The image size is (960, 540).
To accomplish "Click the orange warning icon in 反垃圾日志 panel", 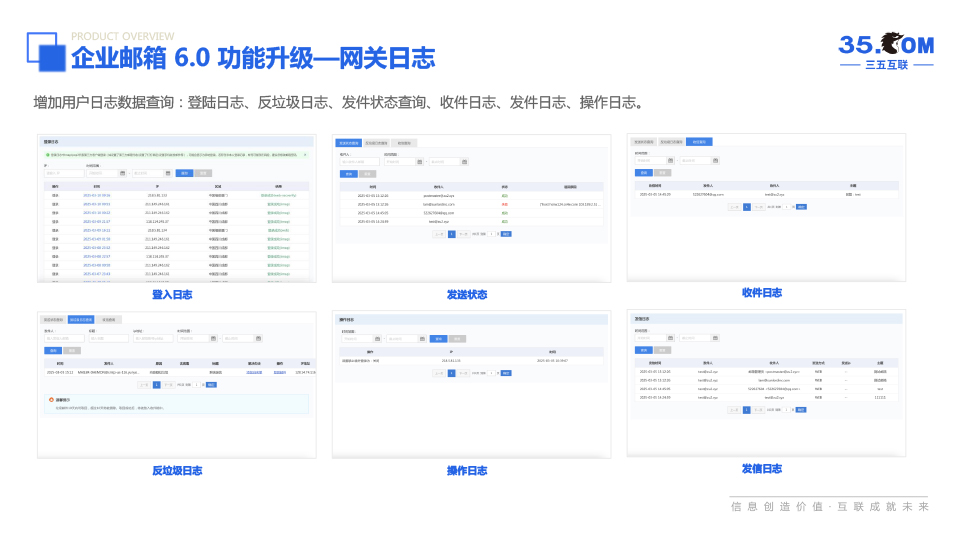I will [52, 399].
